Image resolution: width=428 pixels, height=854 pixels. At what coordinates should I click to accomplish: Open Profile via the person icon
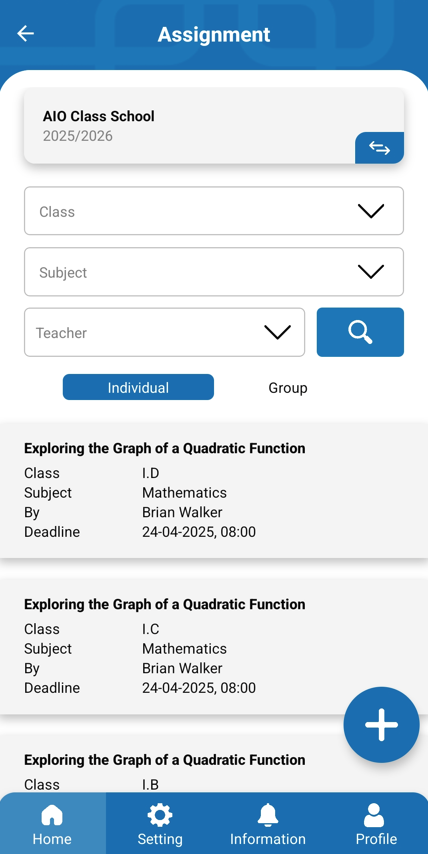pos(374,815)
